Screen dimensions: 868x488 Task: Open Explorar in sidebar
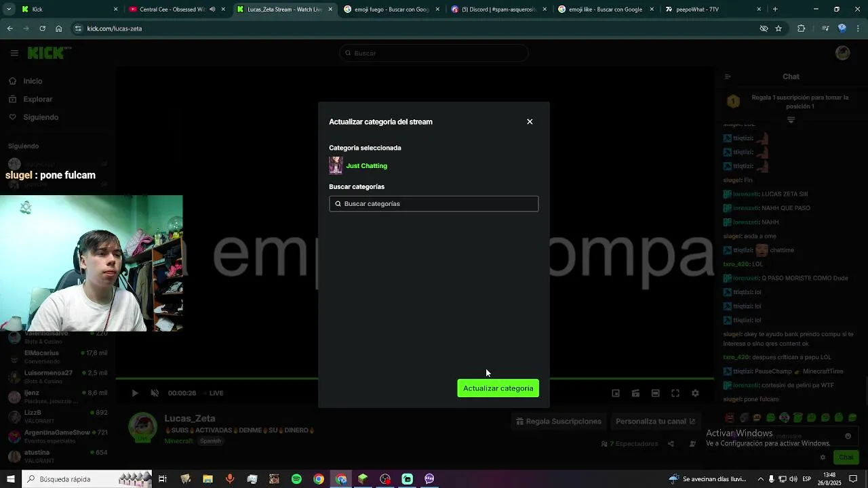point(38,99)
